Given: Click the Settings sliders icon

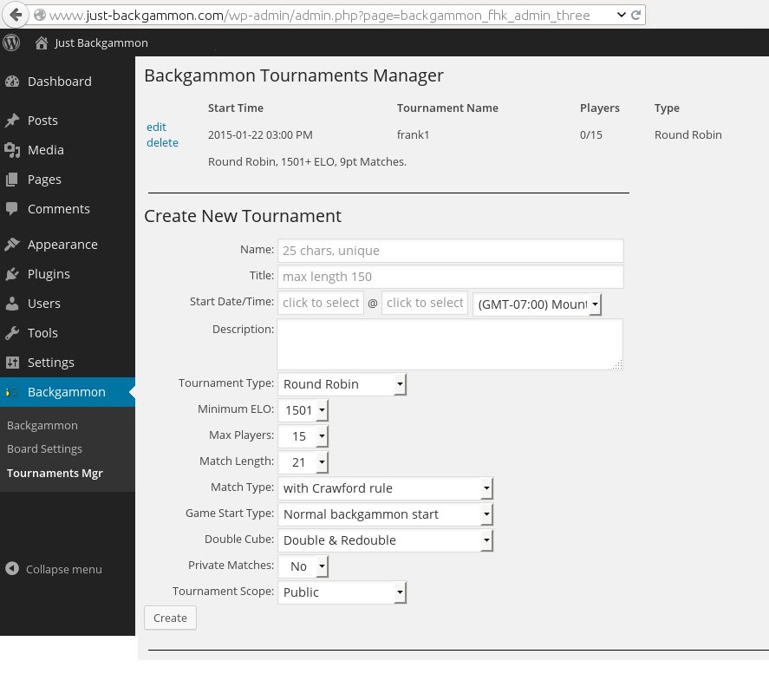Looking at the screenshot, I should tap(12, 363).
